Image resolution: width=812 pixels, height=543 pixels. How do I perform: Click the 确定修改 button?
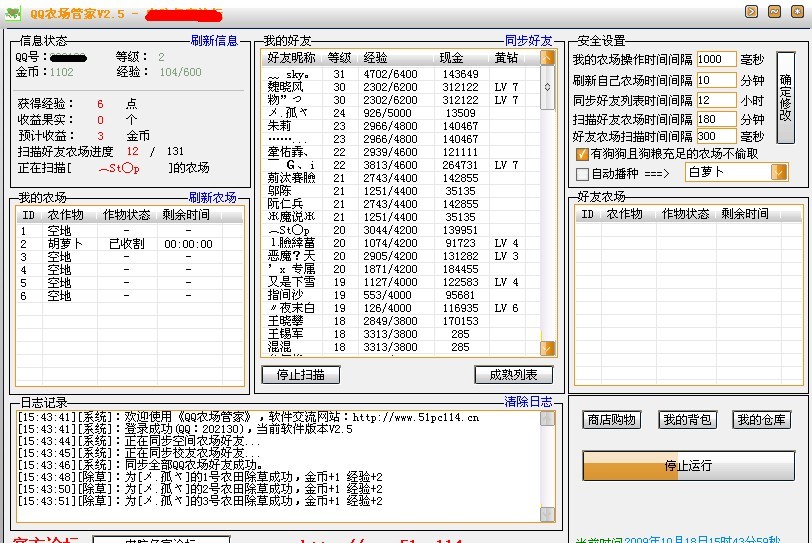786,97
